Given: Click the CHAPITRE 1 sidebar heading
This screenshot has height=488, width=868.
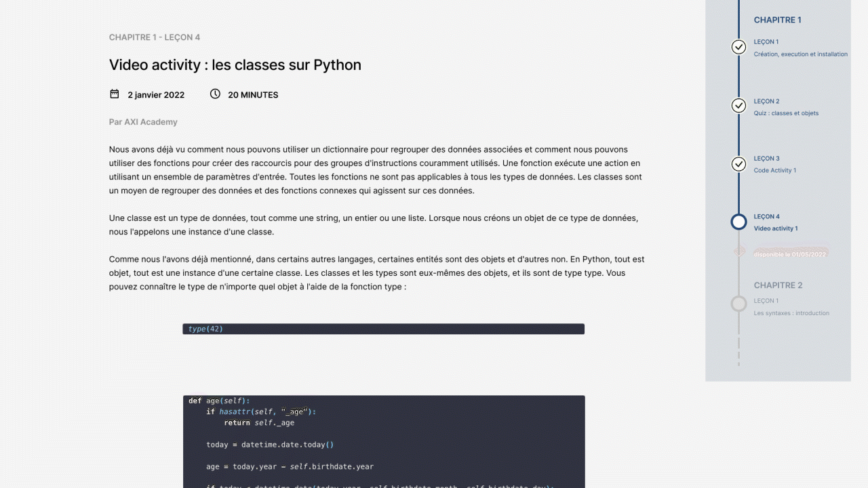Looking at the screenshot, I should coord(777,20).
